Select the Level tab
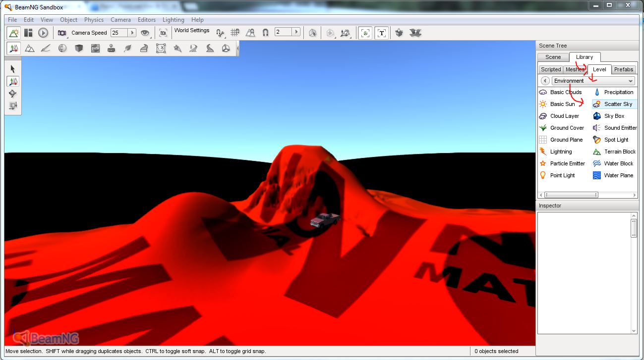 [x=599, y=69]
